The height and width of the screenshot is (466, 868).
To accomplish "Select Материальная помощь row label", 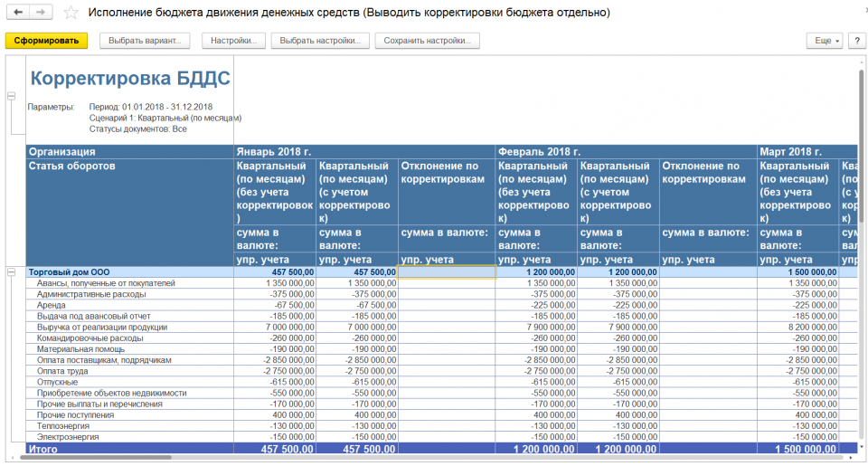I will pos(80,349).
